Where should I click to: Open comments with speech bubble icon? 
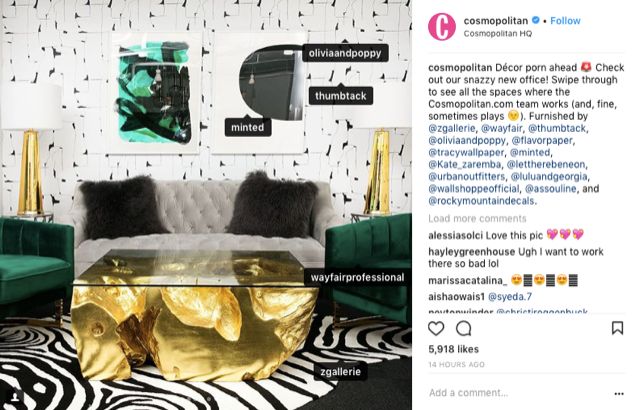point(464,328)
